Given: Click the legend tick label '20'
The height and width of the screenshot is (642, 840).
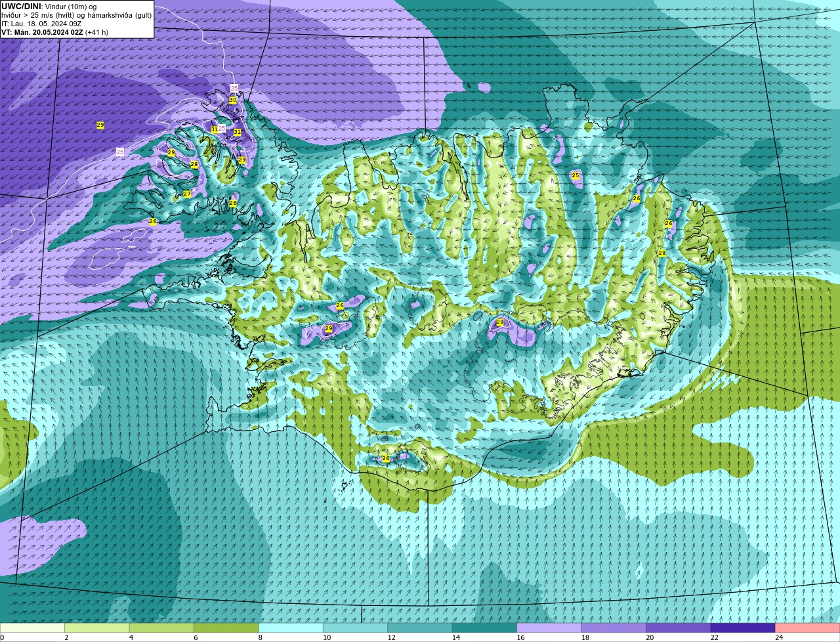Looking at the screenshot, I should [650, 637].
